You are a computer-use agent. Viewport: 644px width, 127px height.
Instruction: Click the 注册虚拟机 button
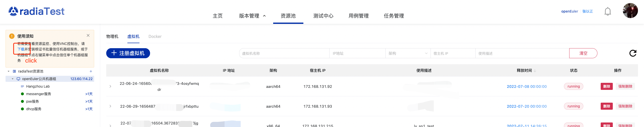pyautogui.click(x=128, y=53)
